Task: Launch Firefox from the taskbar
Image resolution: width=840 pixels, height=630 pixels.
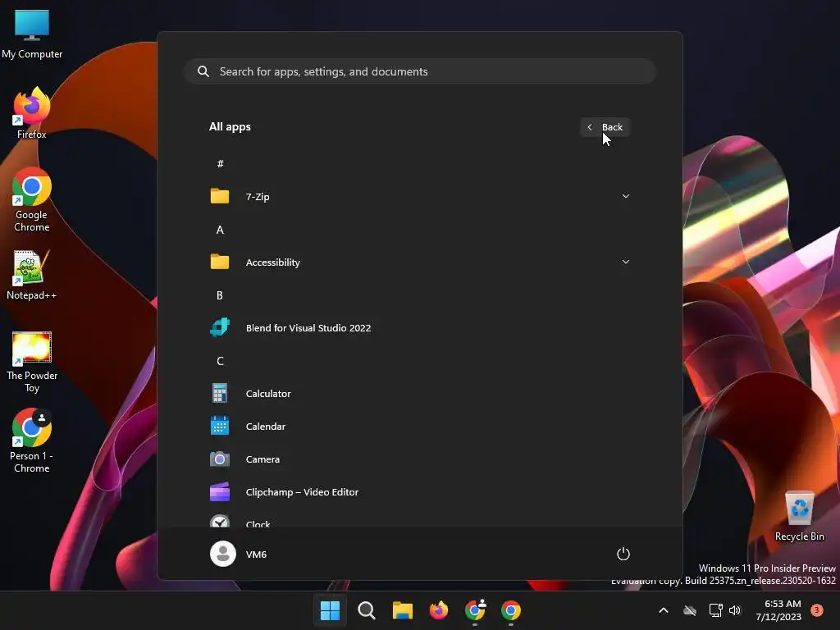Action: click(439, 610)
